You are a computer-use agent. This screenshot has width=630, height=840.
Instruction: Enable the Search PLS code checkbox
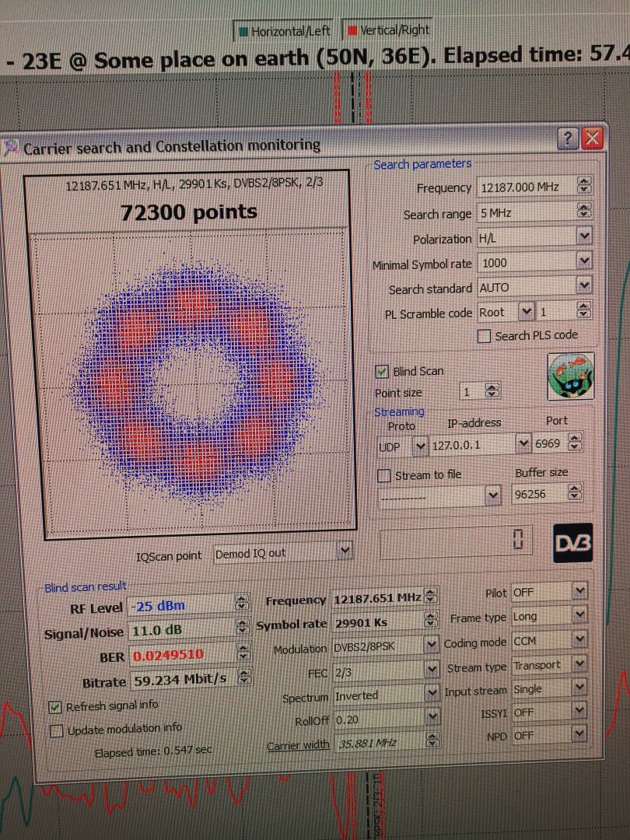pyautogui.click(x=484, y=336)
